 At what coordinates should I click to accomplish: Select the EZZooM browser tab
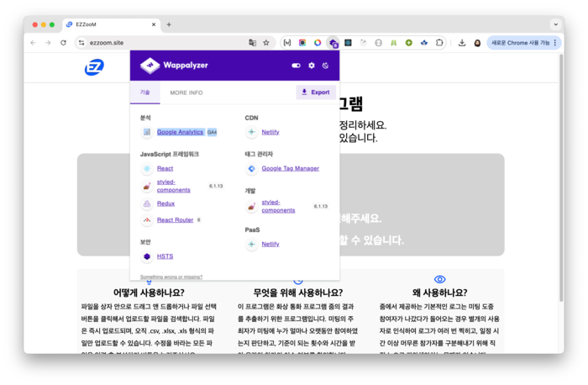(112, 24)
